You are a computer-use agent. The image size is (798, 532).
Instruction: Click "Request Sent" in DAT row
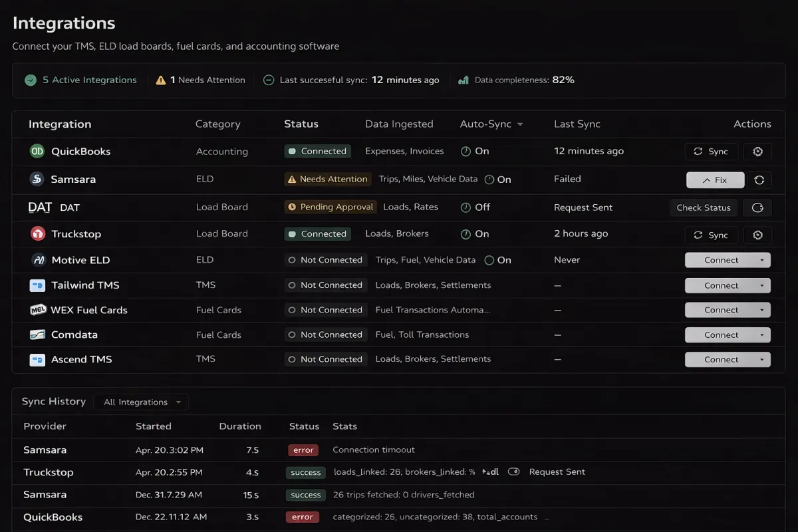pyautogui.click(x=583, y=207)
